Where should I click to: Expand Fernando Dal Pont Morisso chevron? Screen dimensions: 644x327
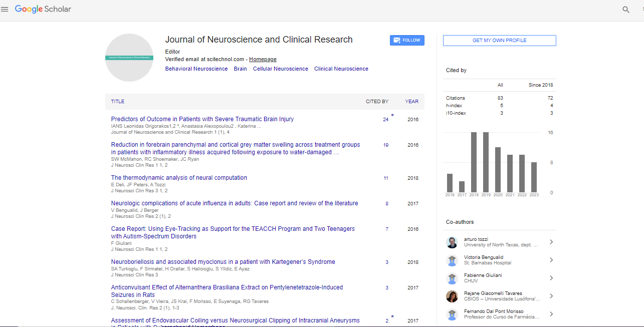tap(551, 314)
